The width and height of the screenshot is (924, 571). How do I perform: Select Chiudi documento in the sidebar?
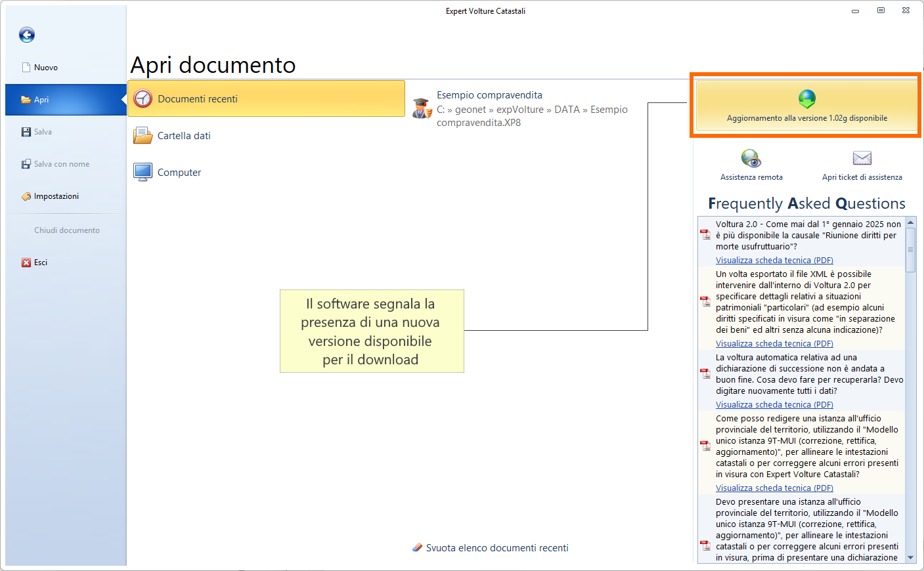pos(67,230)
